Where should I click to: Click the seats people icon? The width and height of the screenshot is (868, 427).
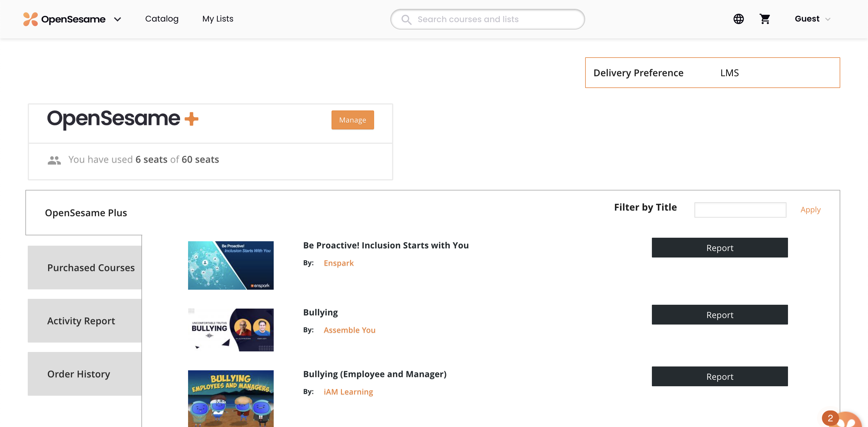(54, 160)
